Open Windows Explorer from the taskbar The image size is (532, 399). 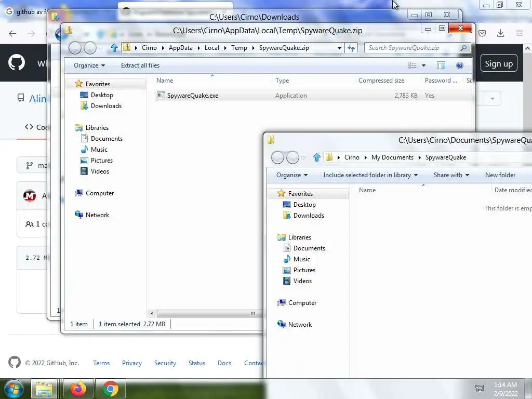pos(44,389)
